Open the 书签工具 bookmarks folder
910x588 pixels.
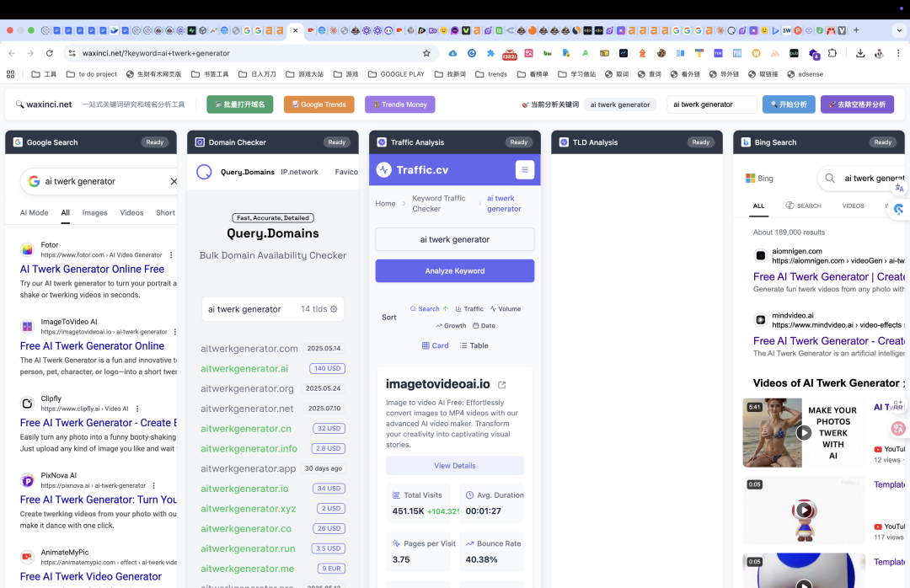point(210,74)
